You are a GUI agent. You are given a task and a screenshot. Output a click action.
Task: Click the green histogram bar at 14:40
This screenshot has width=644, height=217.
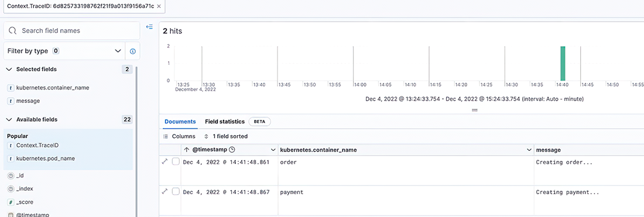click(563, 63)
